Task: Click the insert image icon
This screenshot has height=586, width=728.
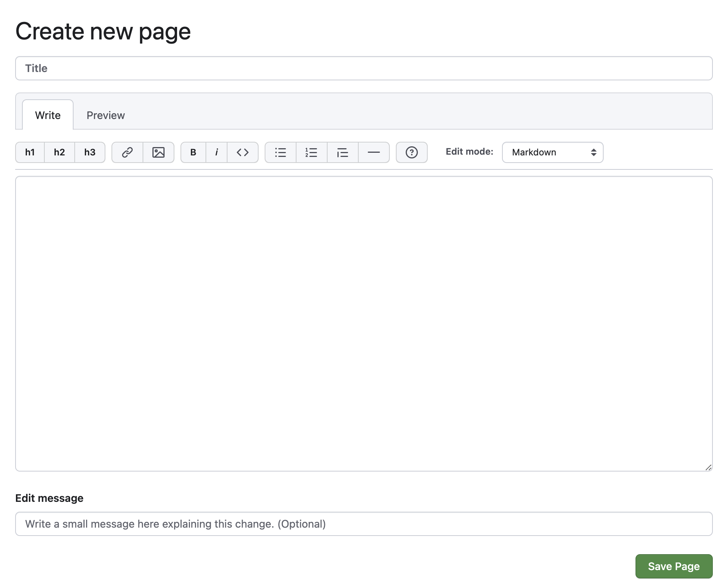Action: click(x=158, y=152)
